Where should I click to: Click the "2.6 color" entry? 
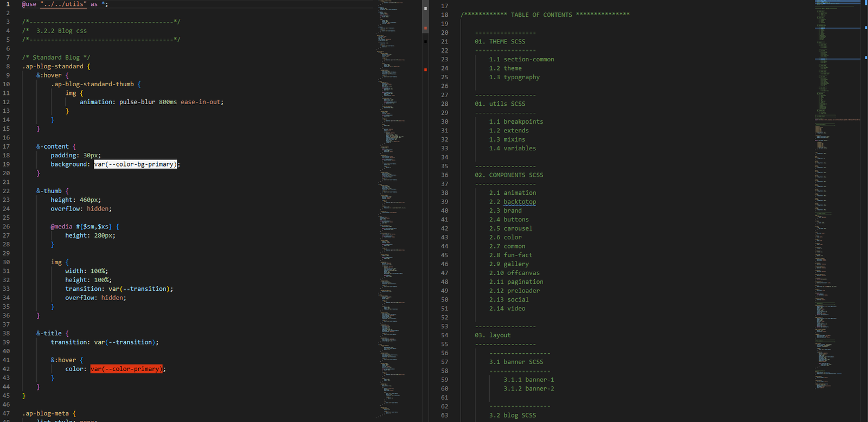tap(506, 237)
